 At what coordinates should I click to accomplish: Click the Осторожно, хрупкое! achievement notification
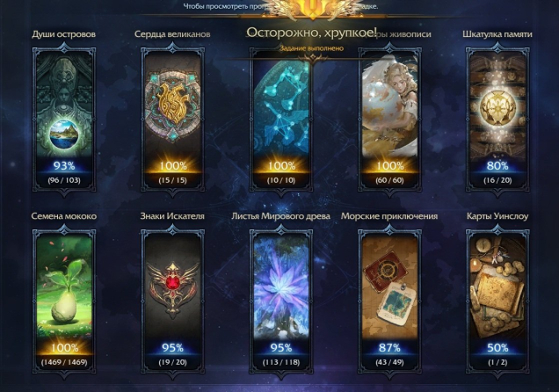312,32
